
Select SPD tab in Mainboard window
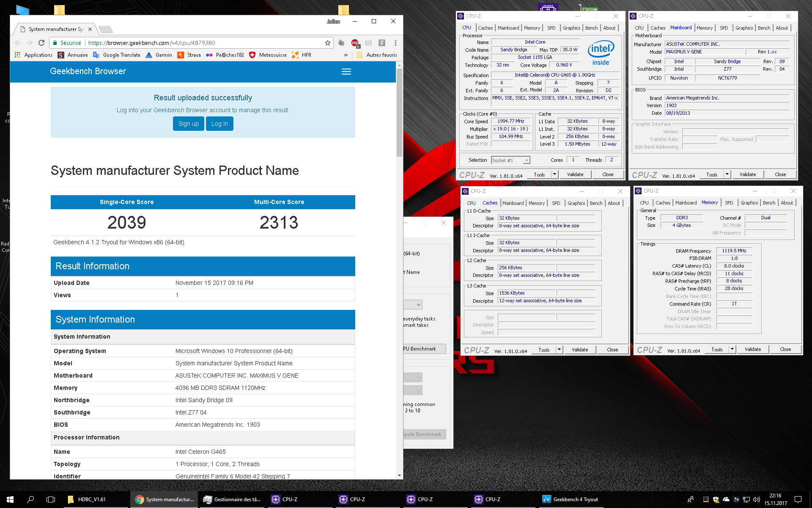pyautogui.click(x=724, y=28)
